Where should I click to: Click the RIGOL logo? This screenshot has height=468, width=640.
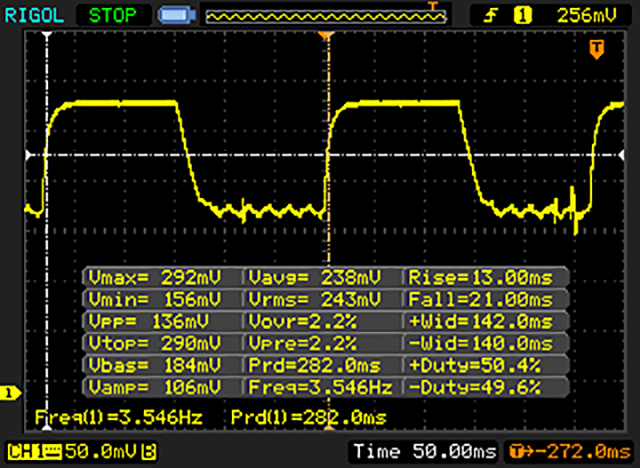[x=34, y=16]
